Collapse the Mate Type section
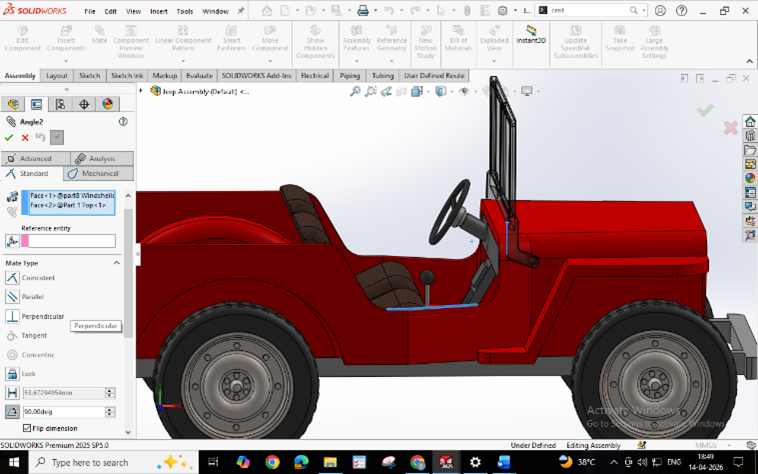Image resolution: width=758 pixels, height=474 pixels. pyautogui.click(x=117, y=263)
